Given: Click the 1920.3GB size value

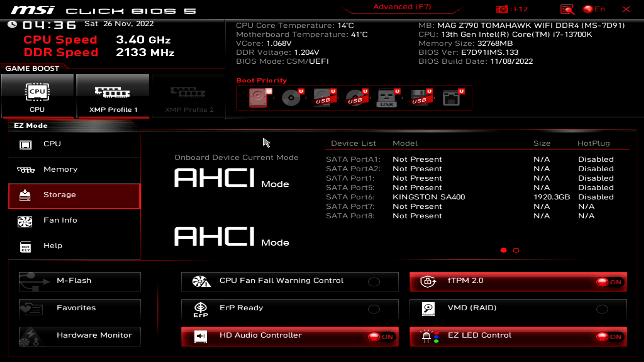Looking at the screenshot, I should point(552,197).
